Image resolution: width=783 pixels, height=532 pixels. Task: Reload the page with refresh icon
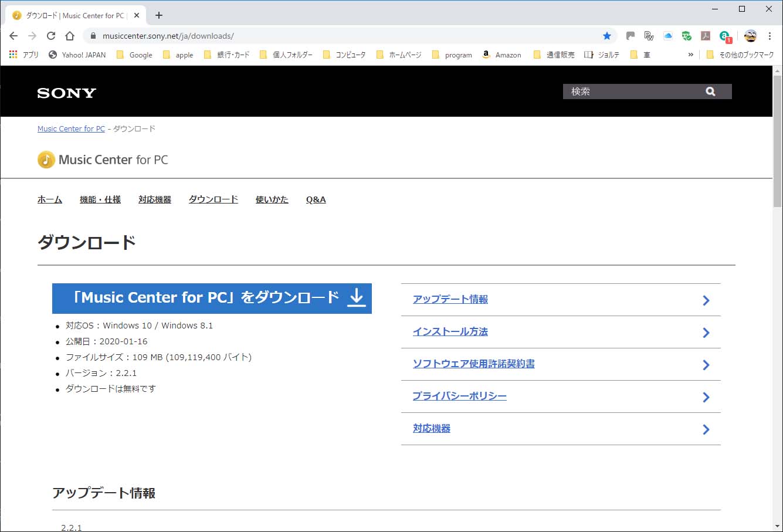tap(51, 36)
